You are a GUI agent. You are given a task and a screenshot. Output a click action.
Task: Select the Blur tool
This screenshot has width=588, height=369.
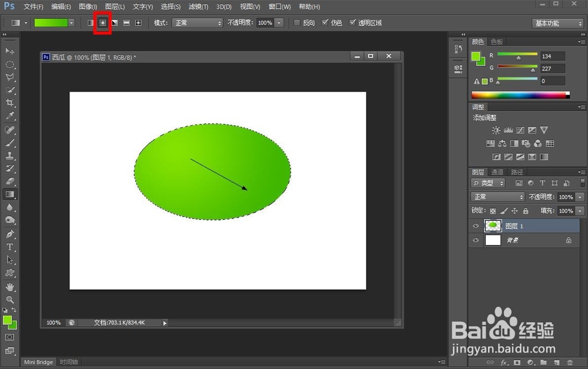coord(10,207)
